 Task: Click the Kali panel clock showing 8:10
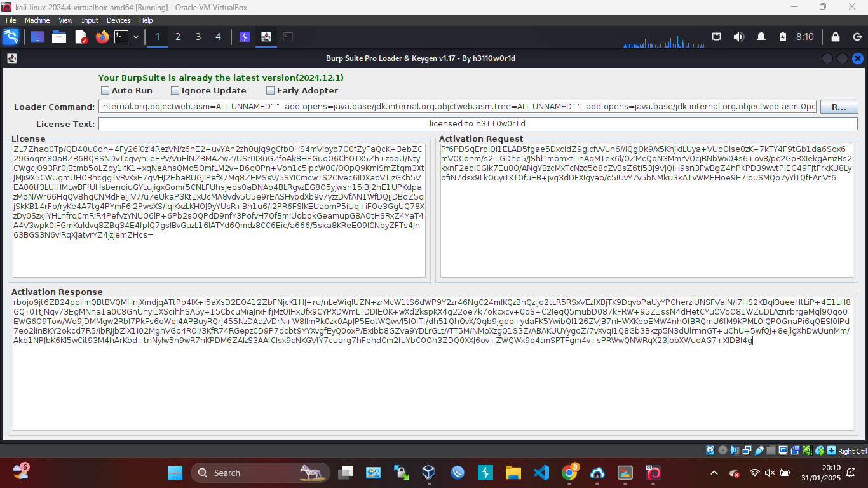[x=805, y=37]
